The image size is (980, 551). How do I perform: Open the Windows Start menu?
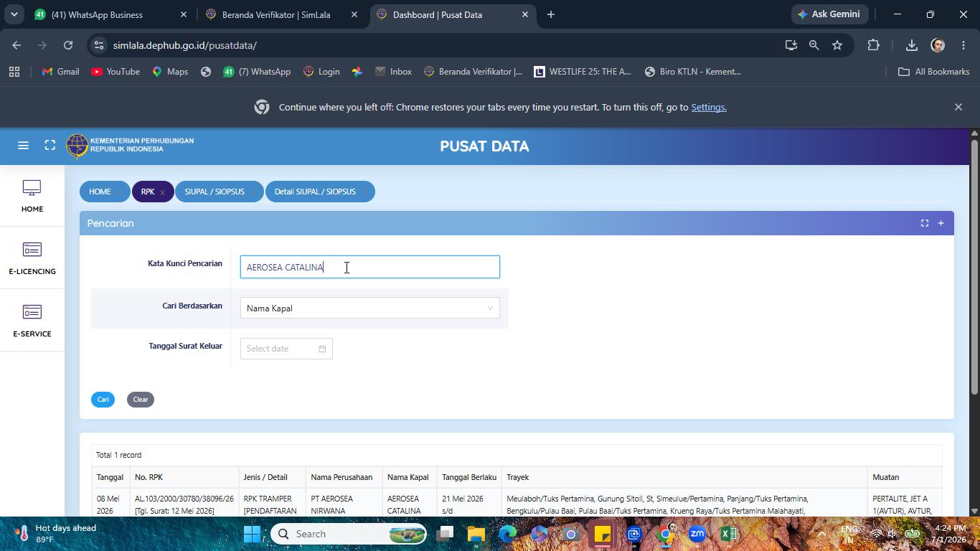[252, 534]
